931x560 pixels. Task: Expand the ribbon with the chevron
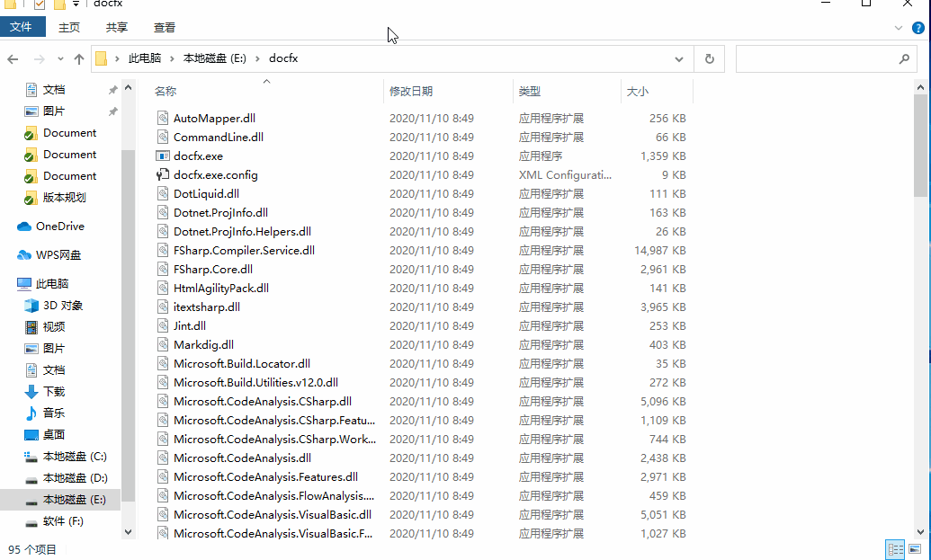point(899,28)
